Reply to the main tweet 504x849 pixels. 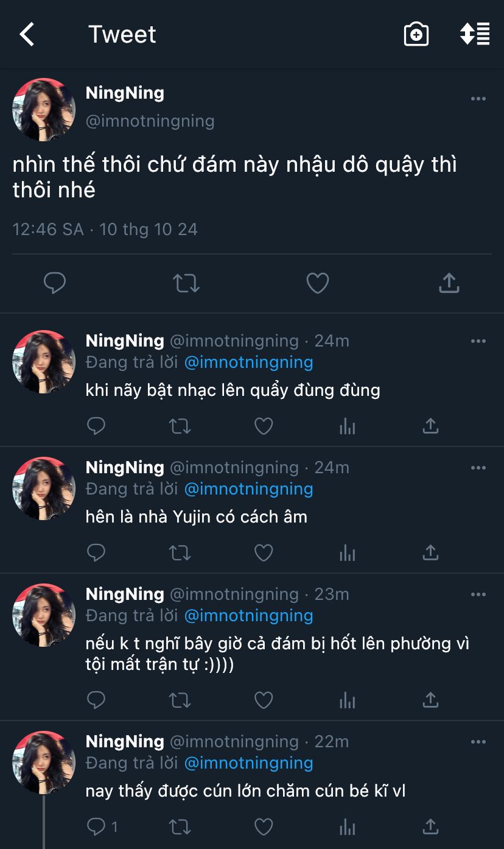(x=55, y=283)
